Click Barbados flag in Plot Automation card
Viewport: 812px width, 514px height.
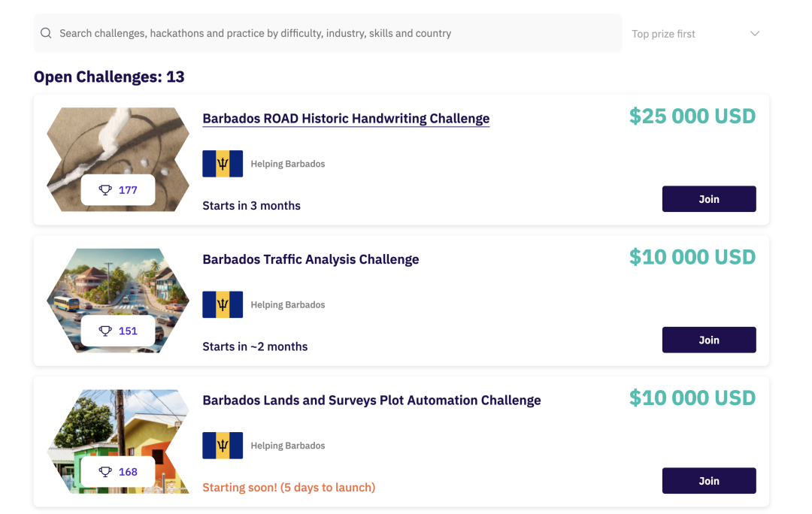(x=223, y=446)
